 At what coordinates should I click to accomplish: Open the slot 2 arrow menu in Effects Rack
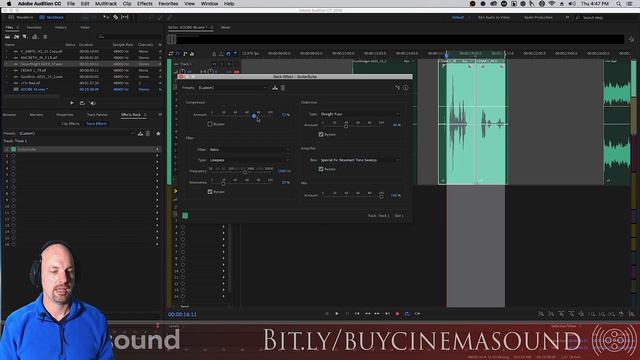point(157,156)
